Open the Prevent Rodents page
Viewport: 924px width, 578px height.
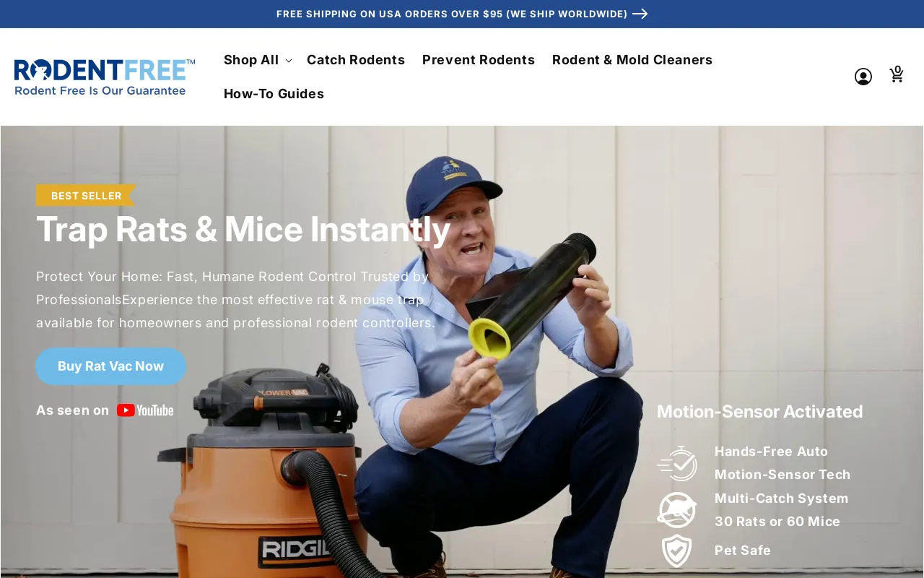[478, 60]
